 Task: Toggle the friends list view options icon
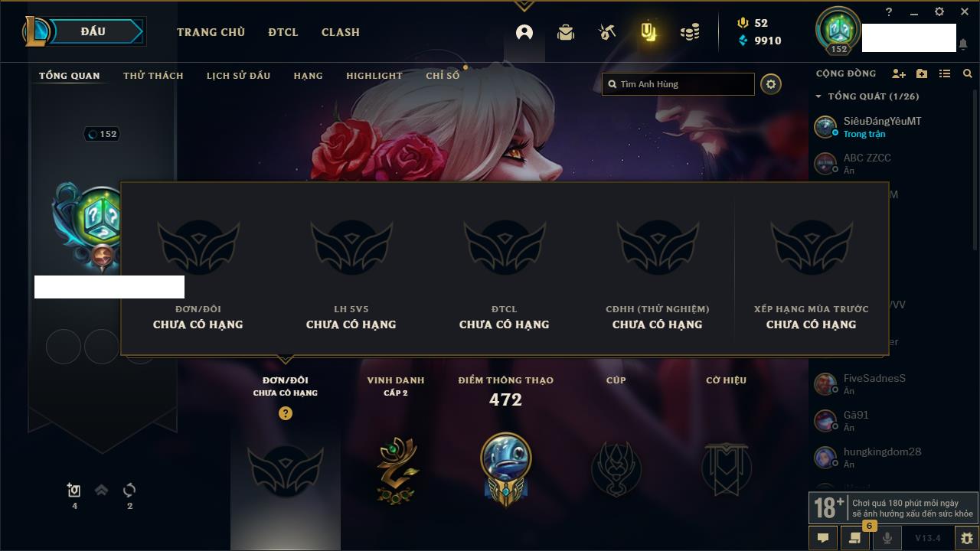945,73
